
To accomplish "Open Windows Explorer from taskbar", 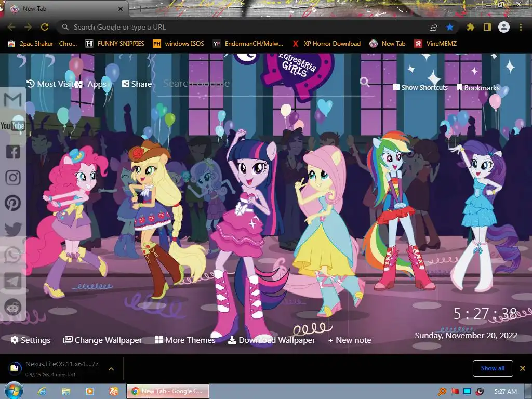I will pos(66,391).
